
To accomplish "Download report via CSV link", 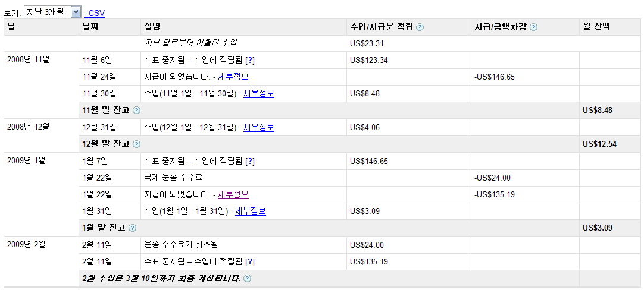I will point(96,12).
